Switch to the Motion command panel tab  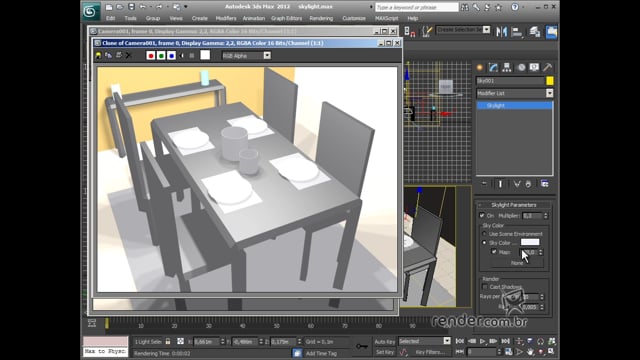[x=521, y=67]
